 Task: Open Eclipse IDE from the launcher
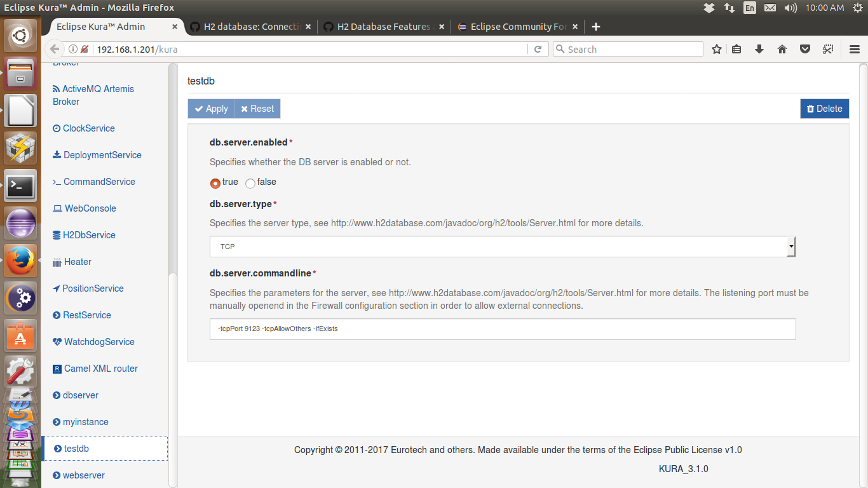(x=20, y=224)
